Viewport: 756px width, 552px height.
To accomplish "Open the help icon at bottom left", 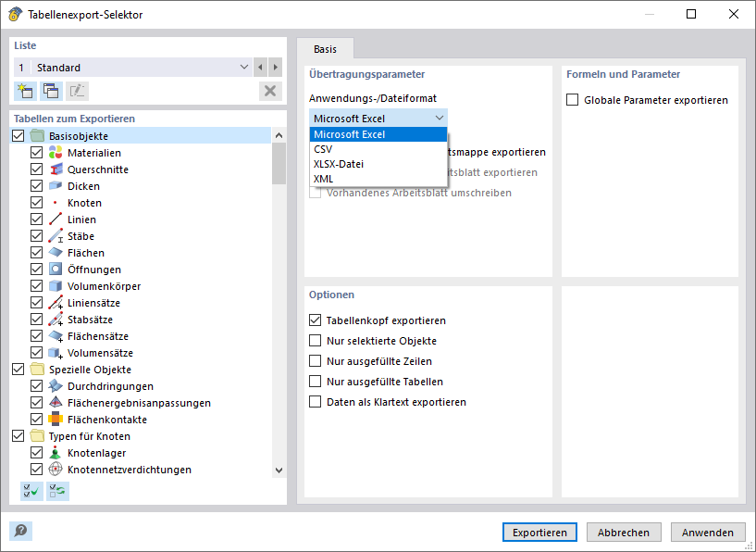I will 21,531.
